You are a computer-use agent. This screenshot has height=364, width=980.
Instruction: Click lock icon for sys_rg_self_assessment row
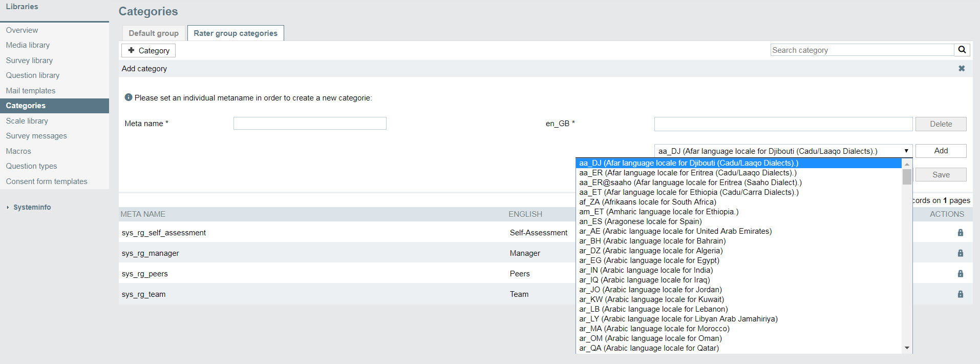click(x=961, y=233)
